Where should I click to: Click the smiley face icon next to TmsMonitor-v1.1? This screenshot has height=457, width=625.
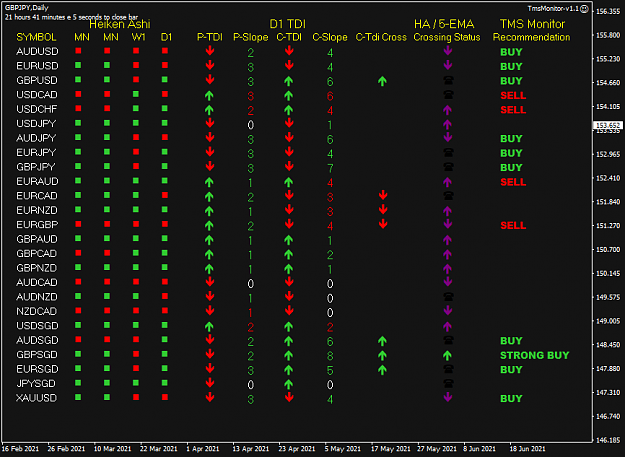pyautogui.click(x=584, y=9)
